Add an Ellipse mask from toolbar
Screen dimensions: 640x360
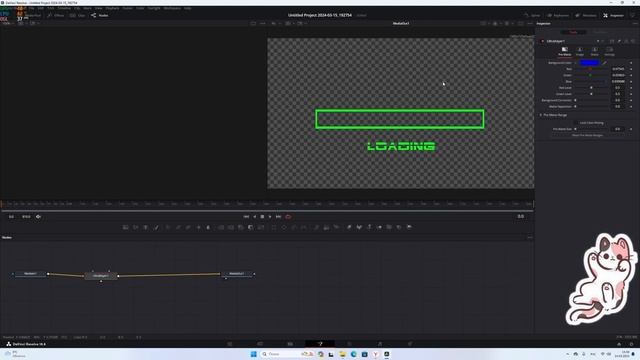(x=284, y=227)
